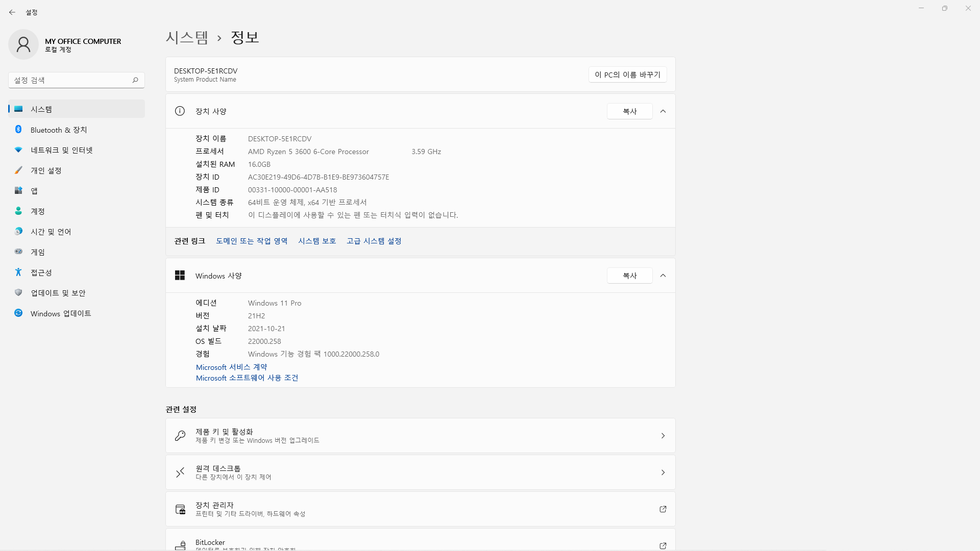Click the 장치 관리자 device icon
The height and width of the screenshot is (551, 980).
(x=180, y=509)
